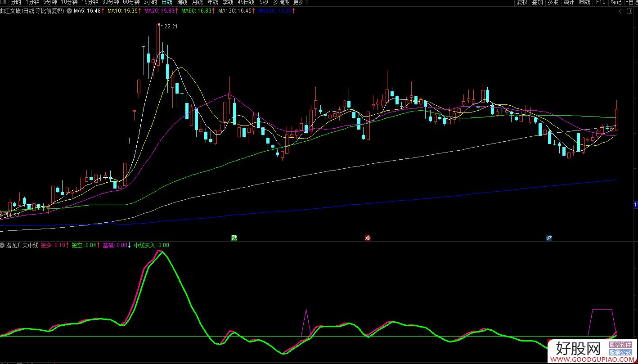Select the highlighted 日线 period tab
The height and width of the screenshot is (364, 638).
coord(167,2)
